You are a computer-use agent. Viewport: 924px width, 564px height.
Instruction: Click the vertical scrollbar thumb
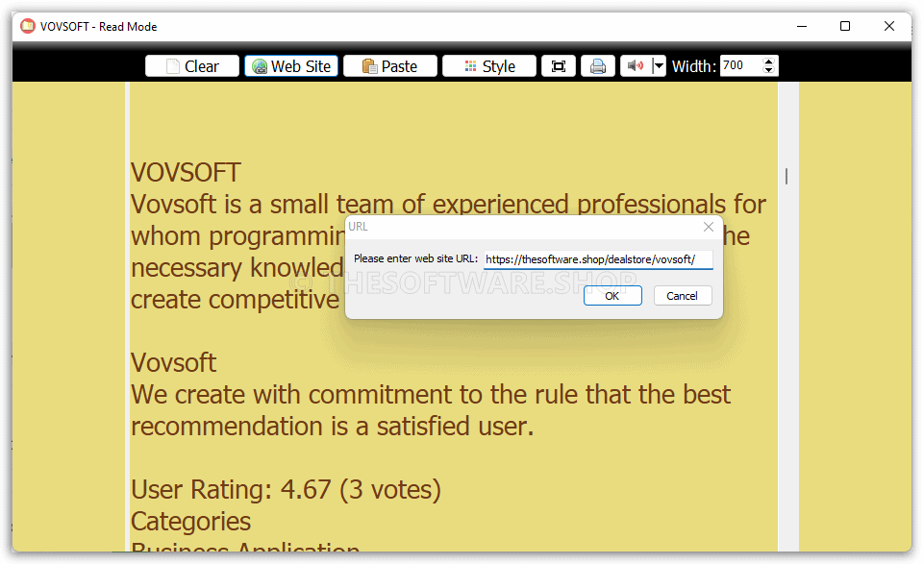[x=787, y=176]
